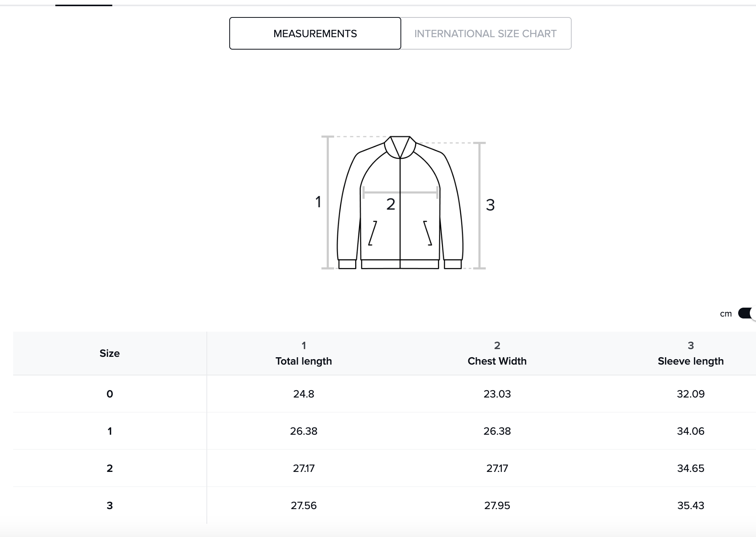Open the International Size Chart tab

(486, 33)
